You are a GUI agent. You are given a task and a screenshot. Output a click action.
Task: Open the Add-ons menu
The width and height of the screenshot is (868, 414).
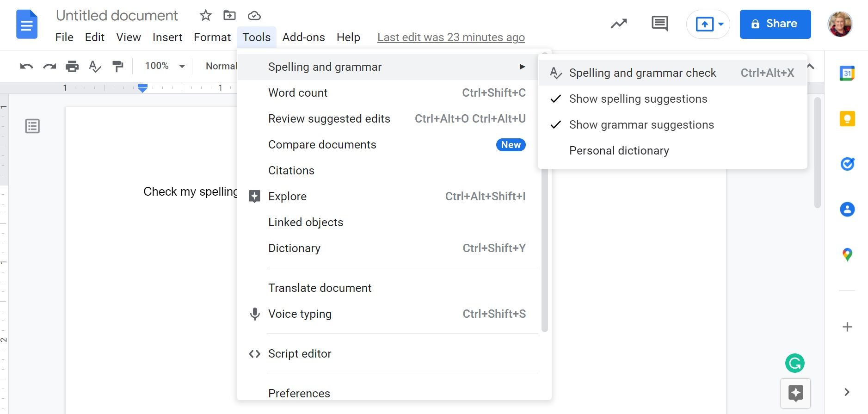tap(304, 37)
